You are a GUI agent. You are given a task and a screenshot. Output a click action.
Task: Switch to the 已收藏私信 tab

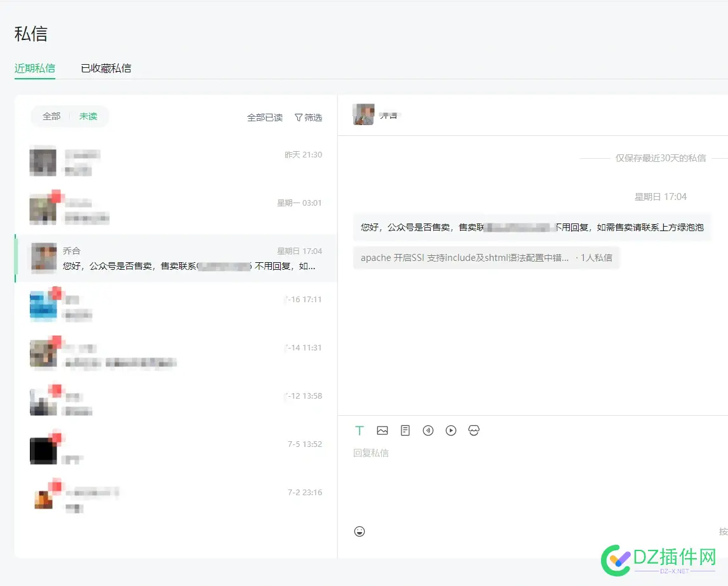click(105, 68)
